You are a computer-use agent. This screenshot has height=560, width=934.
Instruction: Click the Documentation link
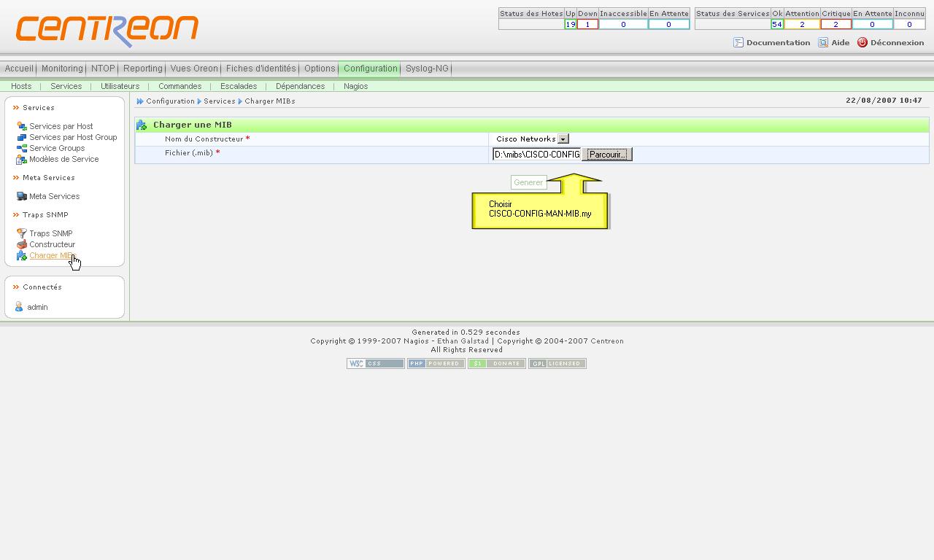pos(778,42)
